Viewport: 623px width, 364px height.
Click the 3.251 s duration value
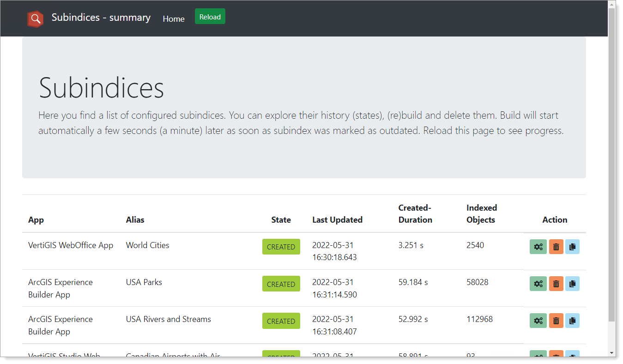[x=411, y=245]
